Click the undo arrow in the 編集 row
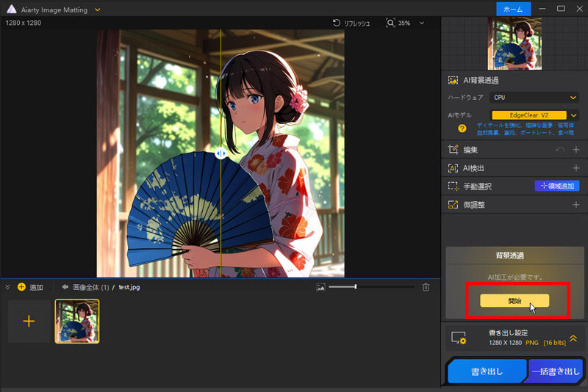The width and height of the screenshot is (588, 392). pyautogui.click(x=560, y=150)
